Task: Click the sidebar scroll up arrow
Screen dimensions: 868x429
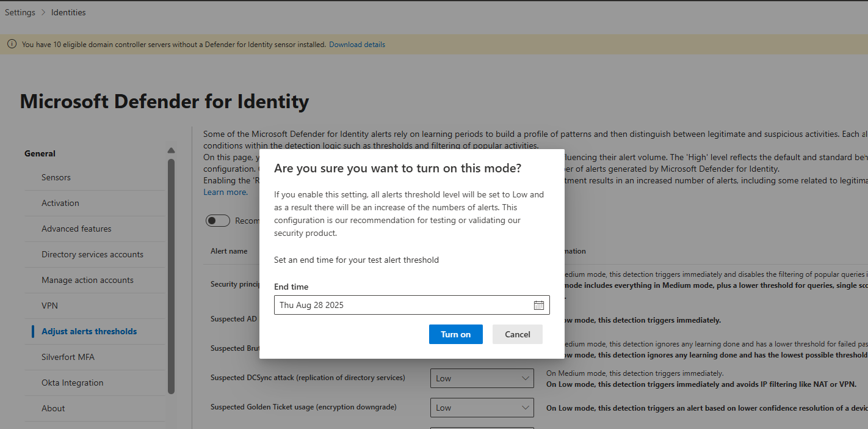Action: [x=171, y=151]
